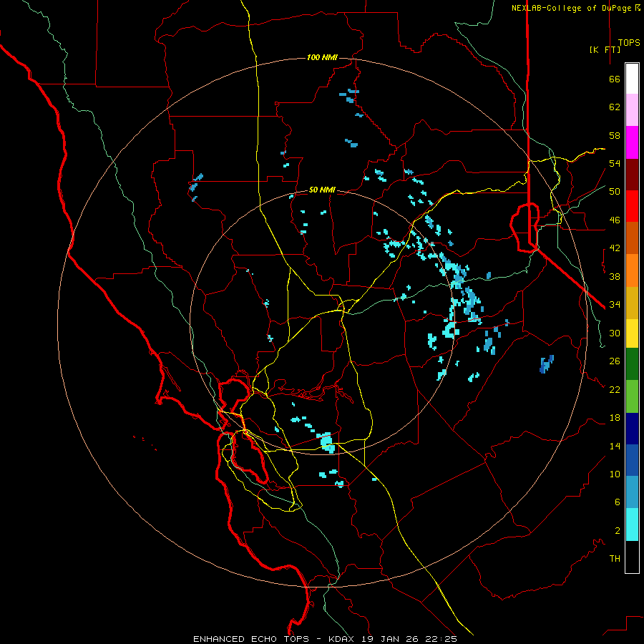Click the bright orange legend swatch
644x644 pixels.
point(632,270)
